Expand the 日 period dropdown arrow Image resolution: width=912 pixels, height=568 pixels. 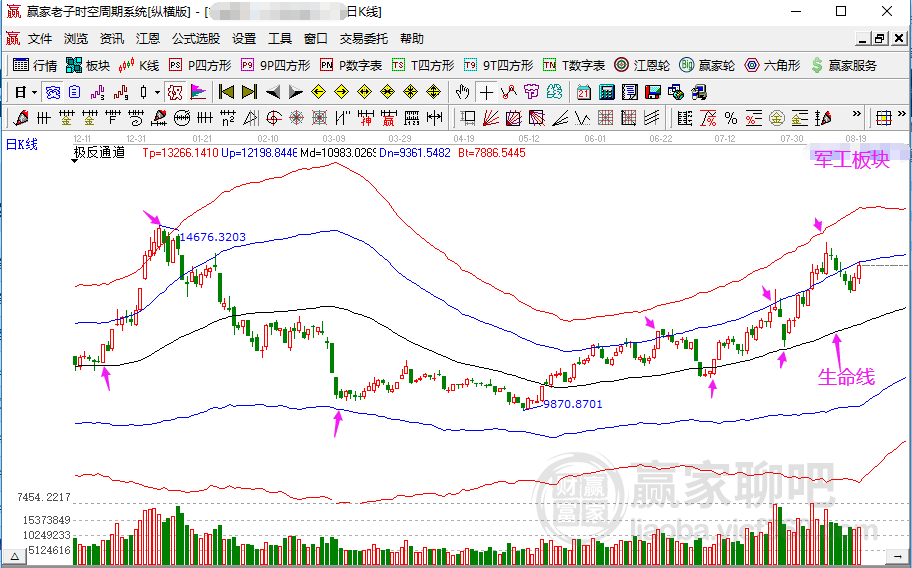pos(34,92)
